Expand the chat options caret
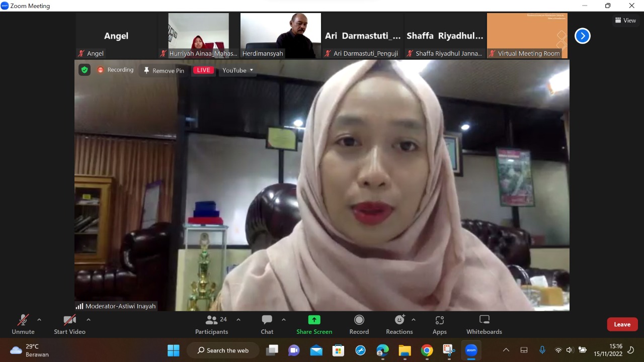 pyautogui.click(x=284, y=320)
